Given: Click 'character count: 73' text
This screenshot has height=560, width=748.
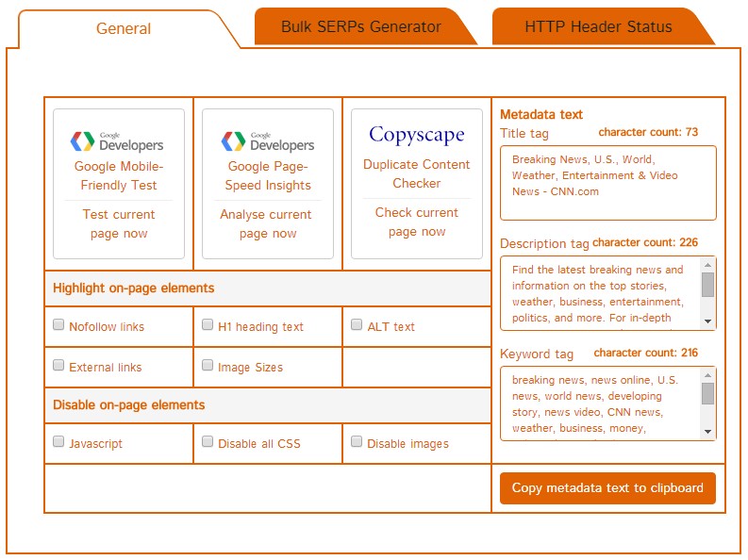Looking at the screenshot, I should [x=648, y=132].
